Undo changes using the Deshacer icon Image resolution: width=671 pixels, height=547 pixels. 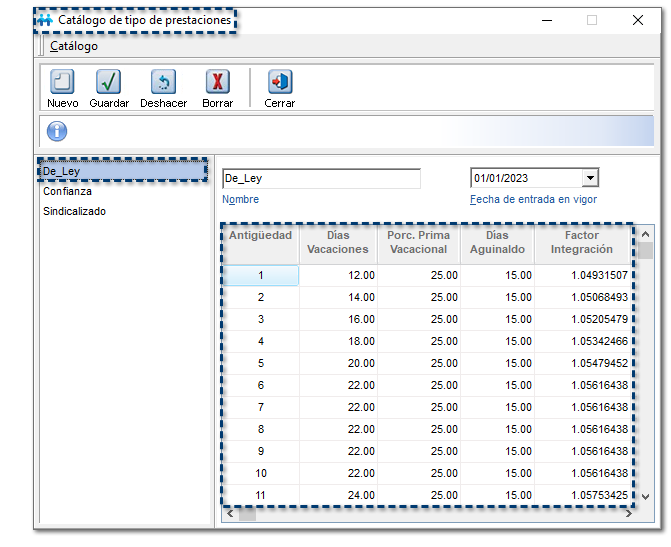[x=163, y=82]
